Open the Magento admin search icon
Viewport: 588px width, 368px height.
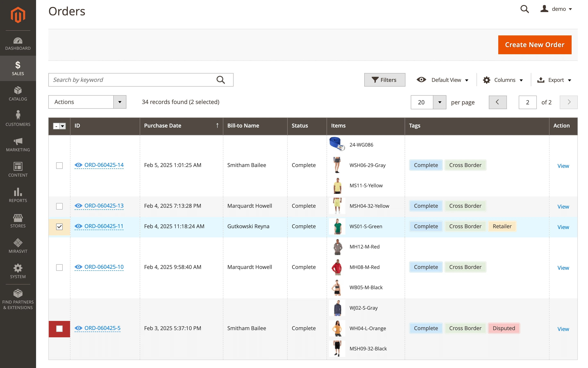click(524, 9)
